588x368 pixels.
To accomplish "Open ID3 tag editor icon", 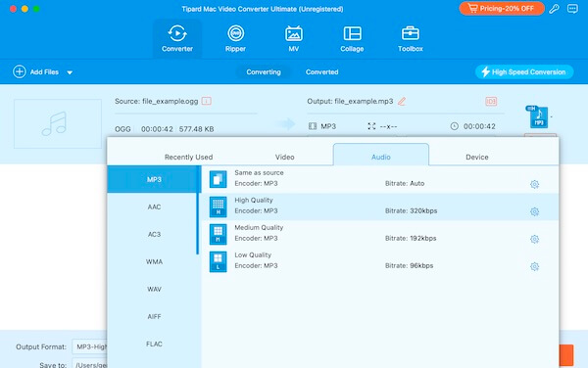I will [491, 101].
